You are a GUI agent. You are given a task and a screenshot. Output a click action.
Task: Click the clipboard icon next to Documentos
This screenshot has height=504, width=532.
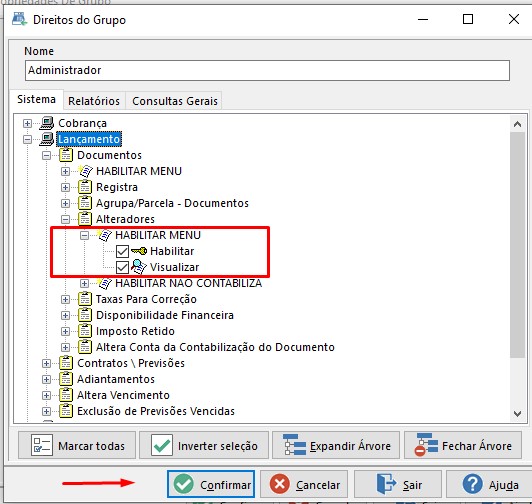click(66, 155)
